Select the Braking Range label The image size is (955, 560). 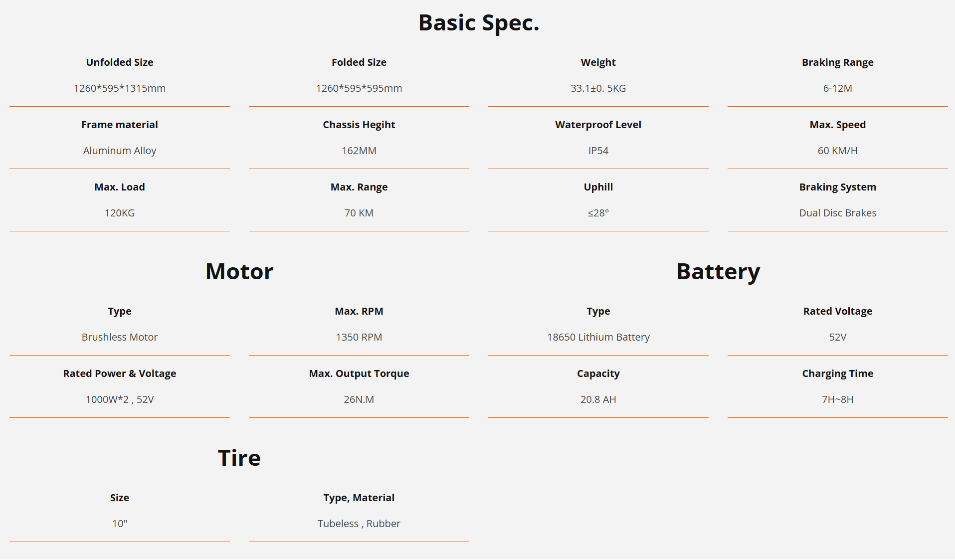click(x=837, y=62)
